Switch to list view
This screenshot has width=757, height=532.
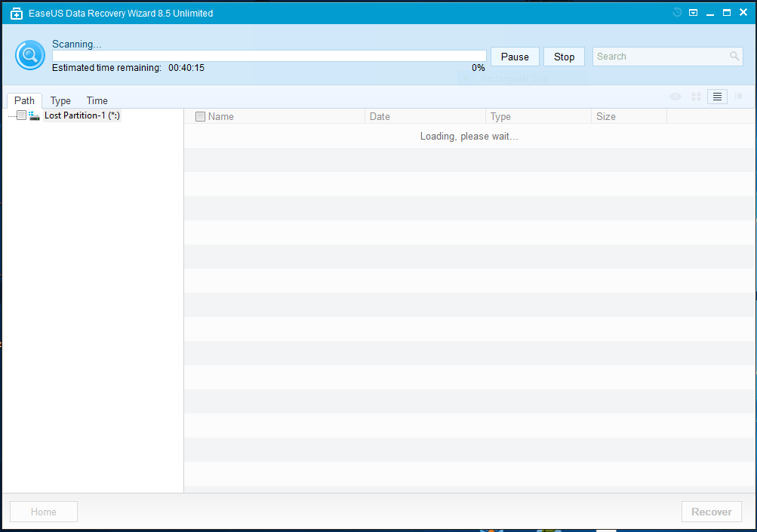click(x=718, y=97)
